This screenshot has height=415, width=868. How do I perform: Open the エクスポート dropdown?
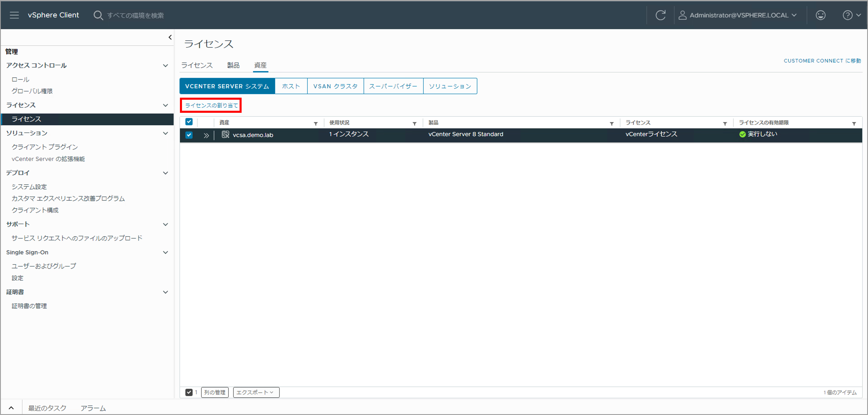[256, 392]
